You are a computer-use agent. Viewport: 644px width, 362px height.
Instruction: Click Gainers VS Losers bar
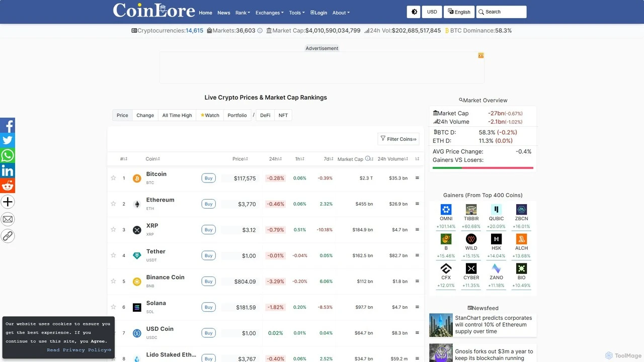(483, 168)
